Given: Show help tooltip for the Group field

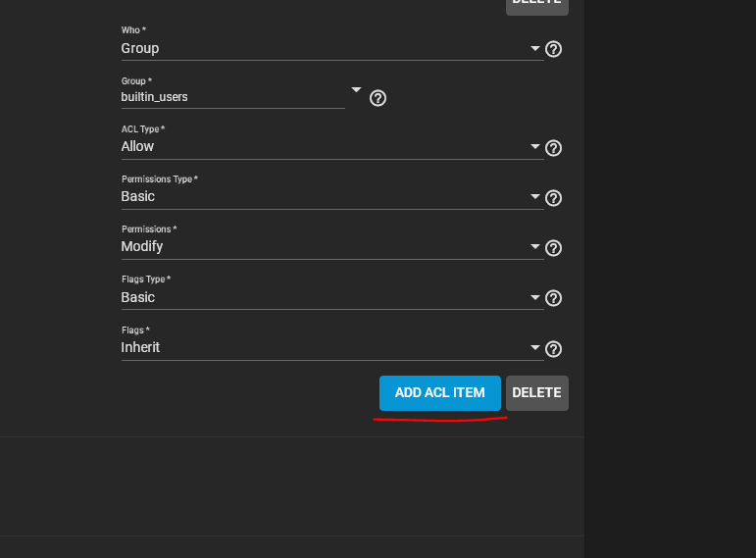Looking at the screenshot, I should coord(378,98).
